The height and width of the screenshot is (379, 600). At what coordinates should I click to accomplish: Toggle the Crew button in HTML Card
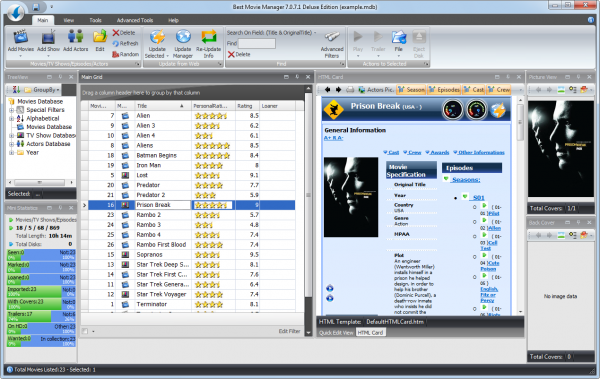pyautogui.click(x=499, y=90)
